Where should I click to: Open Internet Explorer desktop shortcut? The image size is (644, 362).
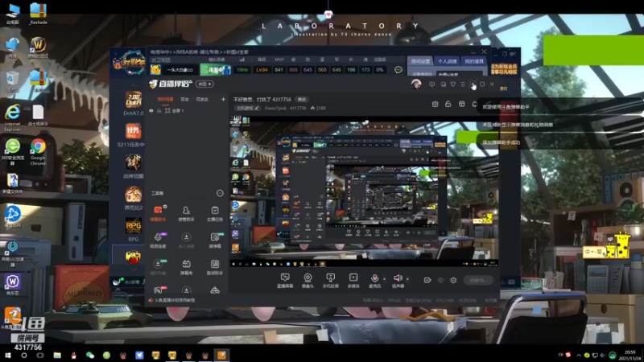point(13,117)
